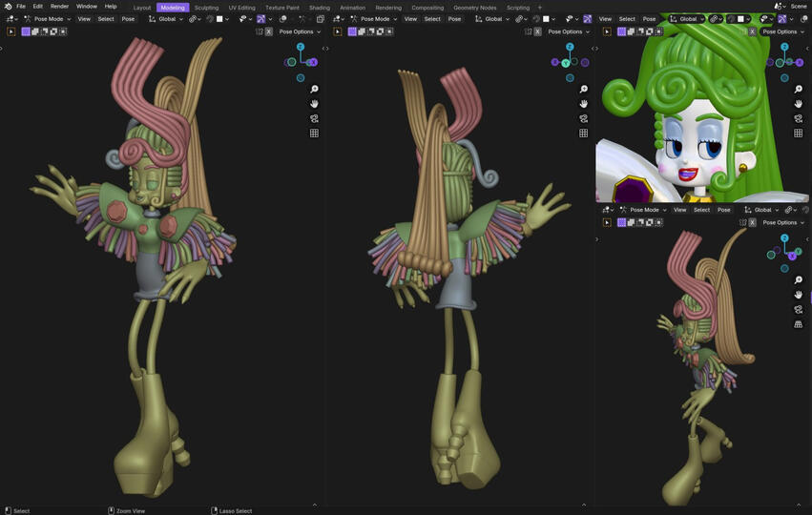Click the pan hand icon in middle viewport

tap(583, 104)
